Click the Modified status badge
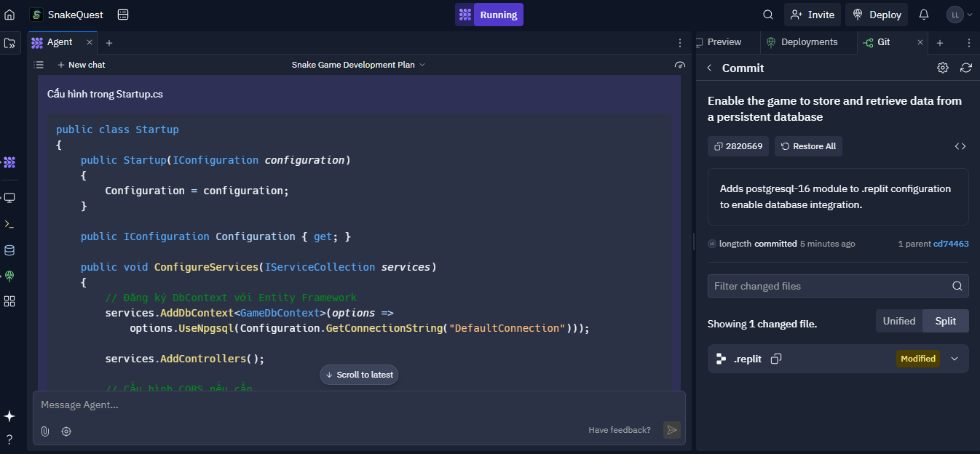 (918, 359)
